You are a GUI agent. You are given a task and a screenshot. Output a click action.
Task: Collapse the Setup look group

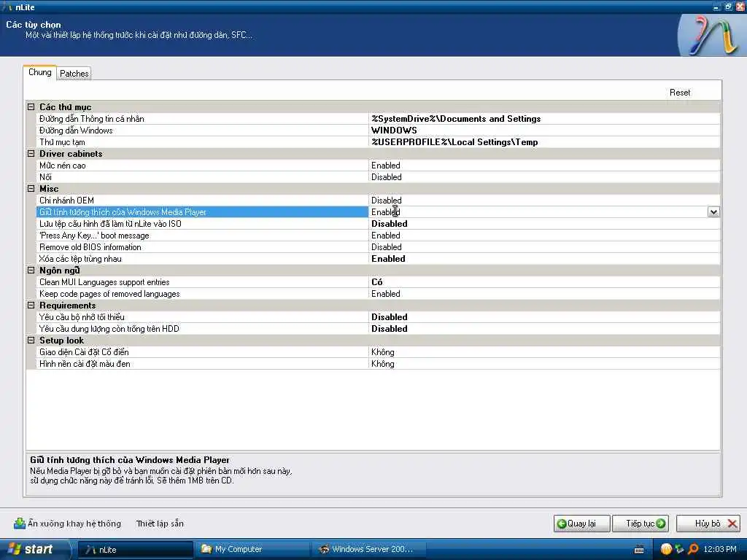click(x=31, y=341)
